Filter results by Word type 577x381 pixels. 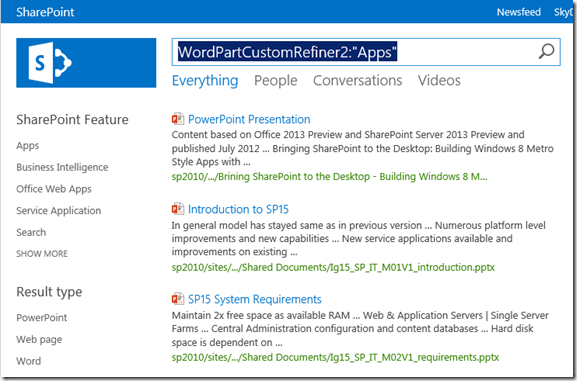[x=29, y=361]
